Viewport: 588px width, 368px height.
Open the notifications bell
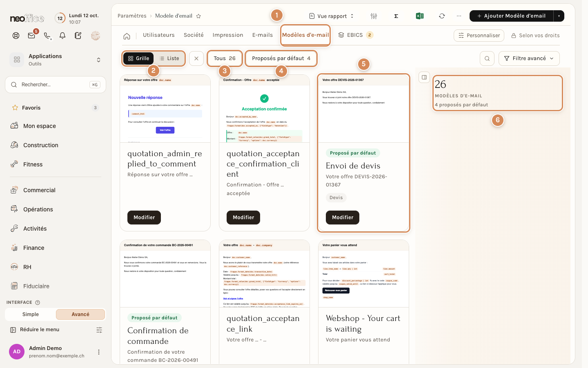click(x=62, y=36)
